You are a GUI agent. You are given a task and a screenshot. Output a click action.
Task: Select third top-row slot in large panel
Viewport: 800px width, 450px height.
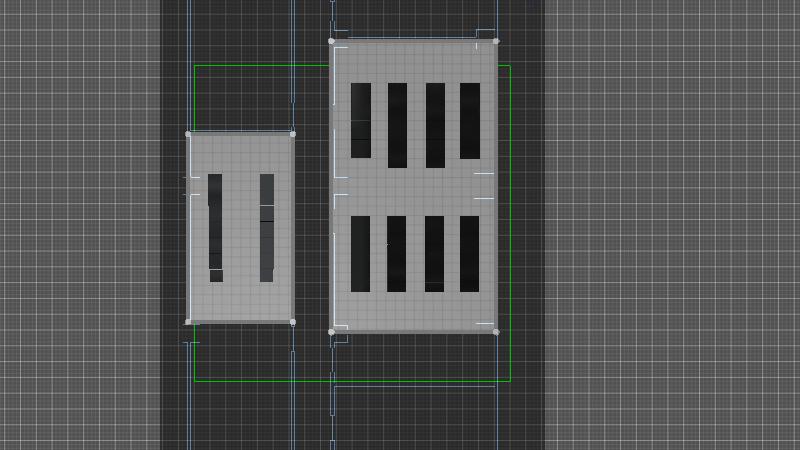click(435, 125)
